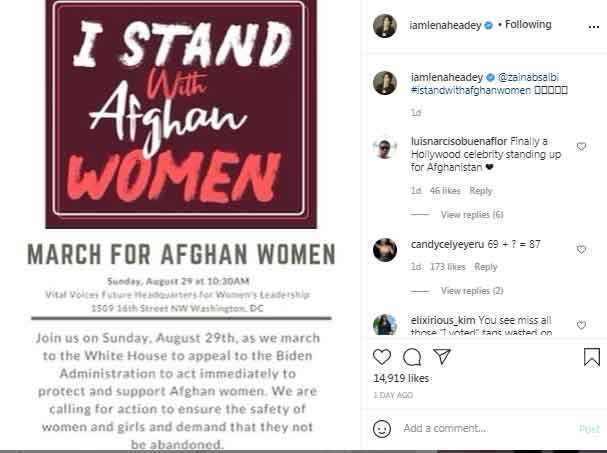Open iamlenaheadey profile picture in header
This screenshot has width=607, height=453.
tap(385, 25)
